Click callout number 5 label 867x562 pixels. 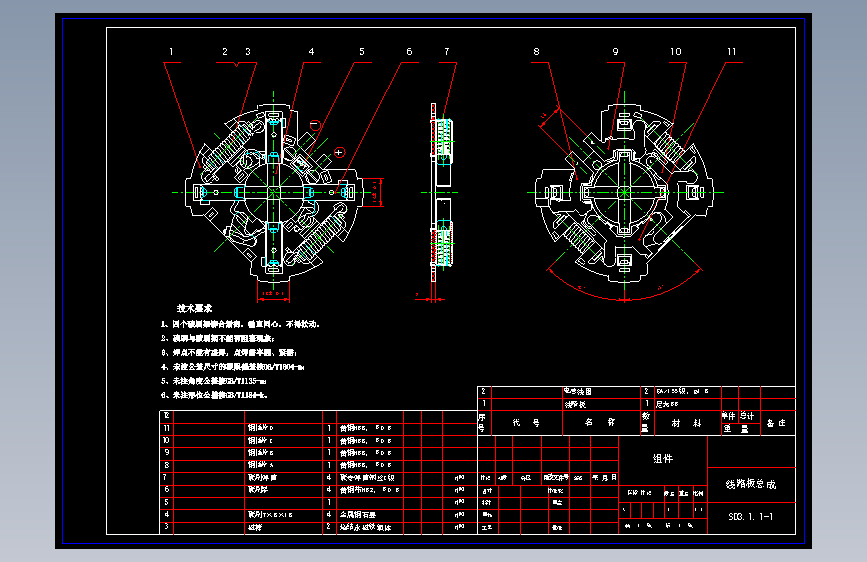pyautogui.click(x=362, y=51)
